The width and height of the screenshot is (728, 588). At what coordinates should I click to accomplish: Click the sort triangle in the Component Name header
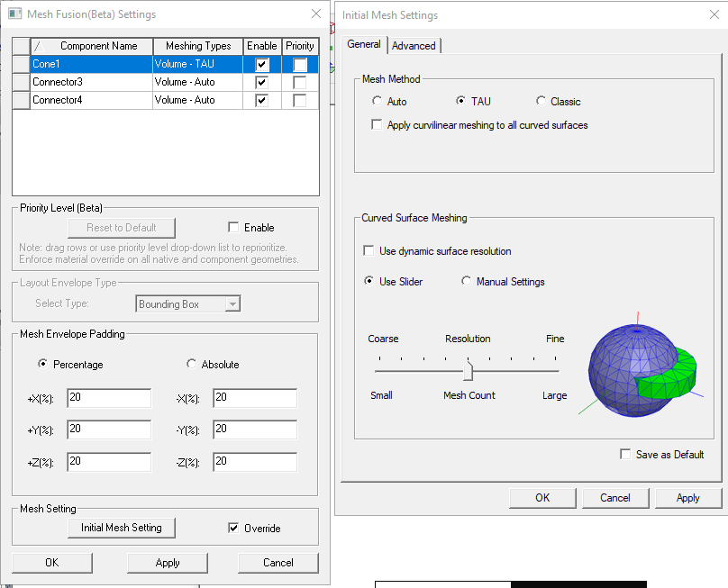[x=40, y=47]
